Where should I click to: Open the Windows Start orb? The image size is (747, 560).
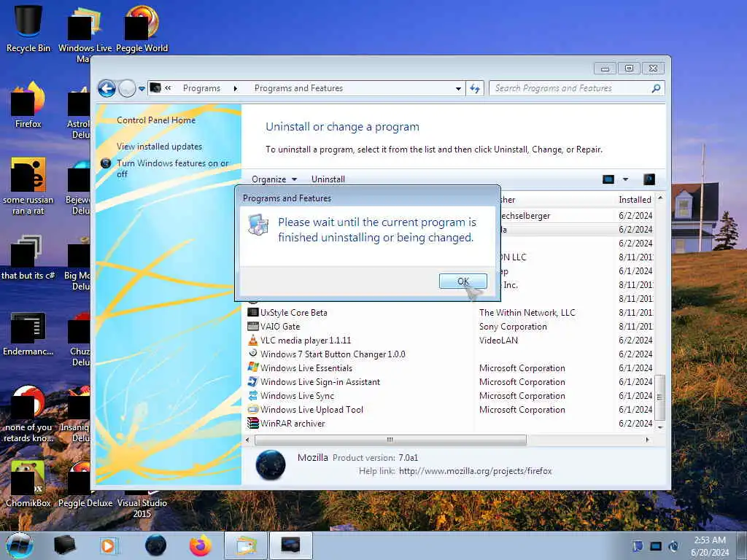click(x=19, y=545)
